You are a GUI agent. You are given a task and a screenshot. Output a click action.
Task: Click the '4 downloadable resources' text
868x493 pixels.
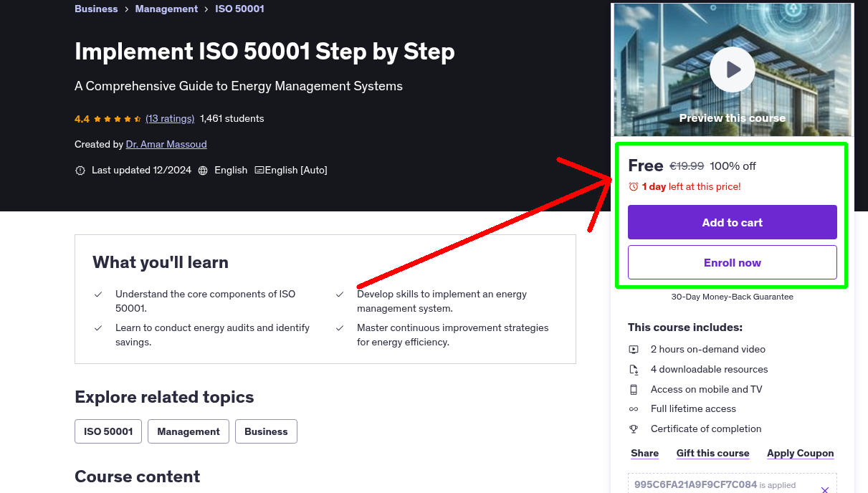pos(709,369)
